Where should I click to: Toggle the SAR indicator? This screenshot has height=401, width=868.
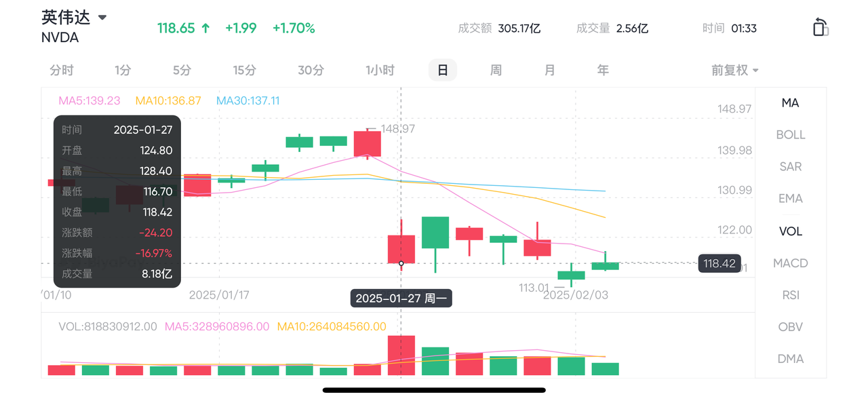pos(790,166)
